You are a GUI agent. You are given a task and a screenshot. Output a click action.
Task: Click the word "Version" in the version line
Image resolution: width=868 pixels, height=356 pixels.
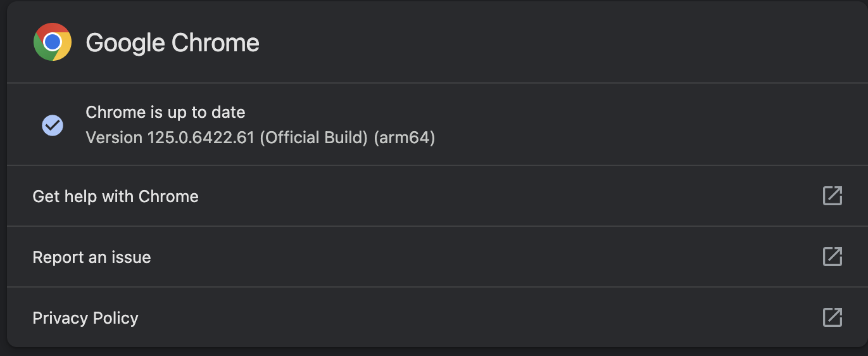[114, 137]
